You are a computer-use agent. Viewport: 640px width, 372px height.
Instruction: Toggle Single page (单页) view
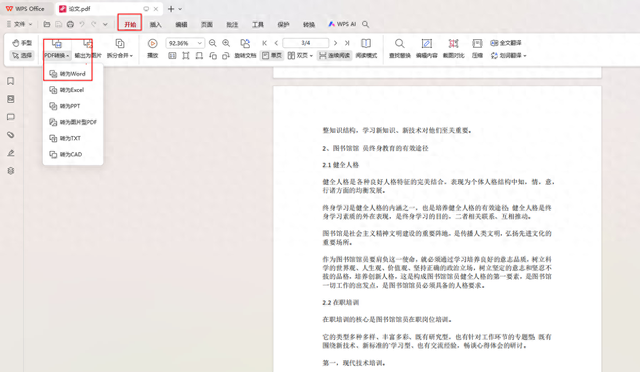pos(272,55)
